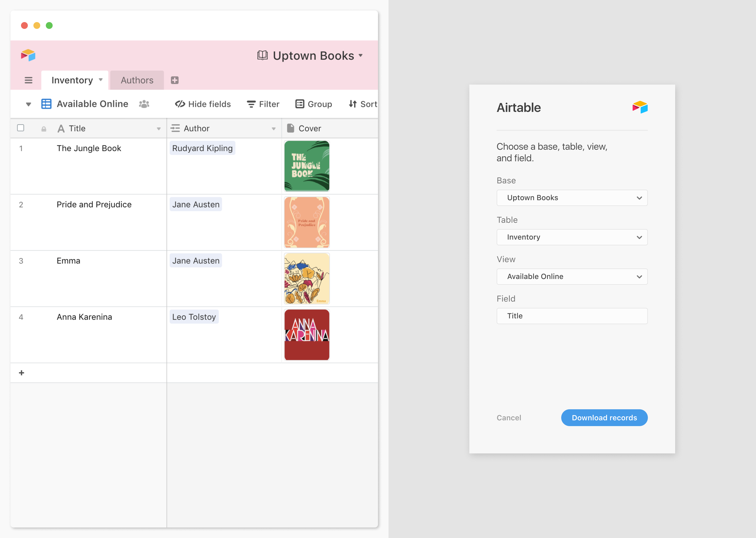This screenshot has height=538, width=756.
Task: Click the grid view icon beside Available Online
Action: pyautogui.click(x=46, y=104)
